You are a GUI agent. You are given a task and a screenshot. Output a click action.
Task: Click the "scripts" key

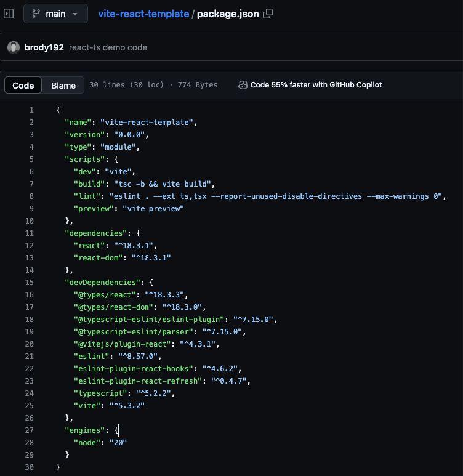click(85, 159)
